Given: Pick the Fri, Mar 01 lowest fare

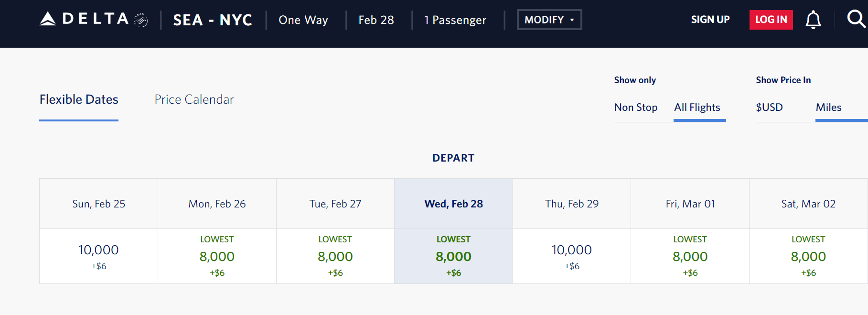Looking at the screenshot, I should click(x=690, y=256).
